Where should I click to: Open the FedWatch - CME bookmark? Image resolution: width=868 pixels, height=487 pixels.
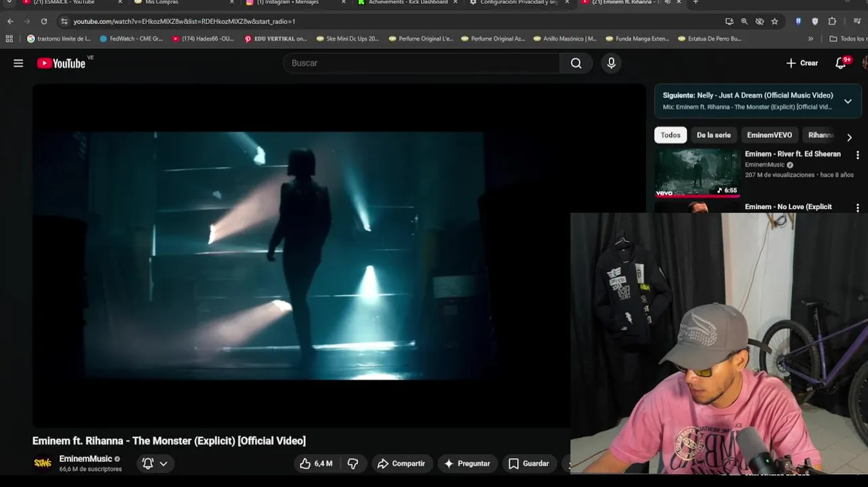pos(131,39)
